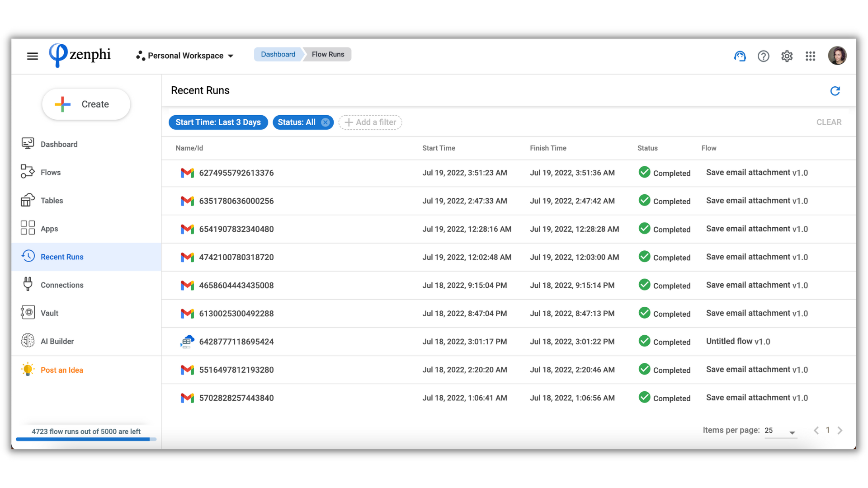Open the Start Time: Last 3 Days filter
This screenshot has width=868, height=488.
coord(218,122)
